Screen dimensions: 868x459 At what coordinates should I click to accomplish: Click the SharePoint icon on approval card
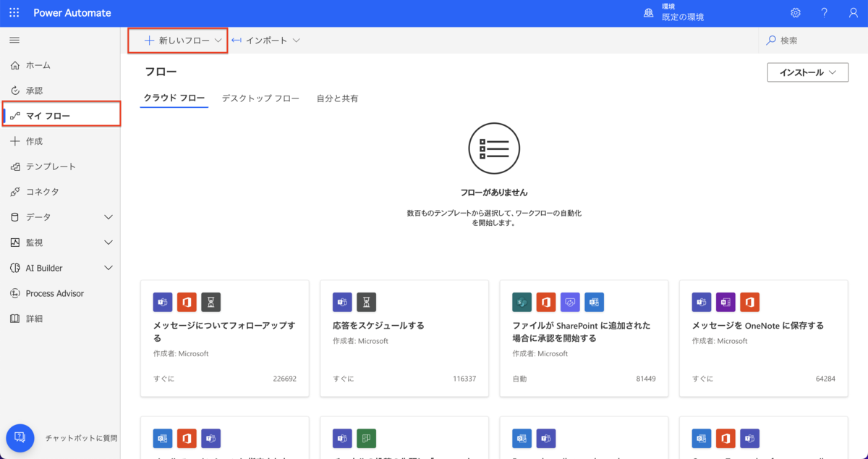pyautogui.click(x=522, y=302)
